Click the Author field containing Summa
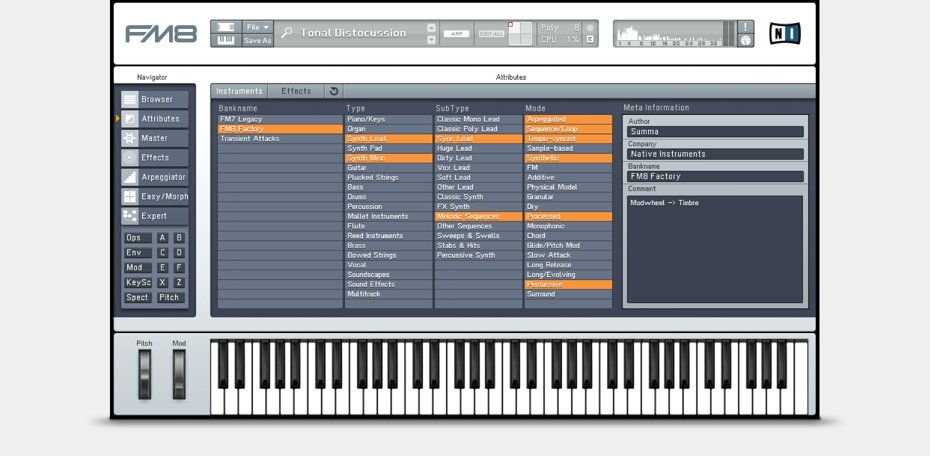 pyautogui.click(x=714, y=132)
